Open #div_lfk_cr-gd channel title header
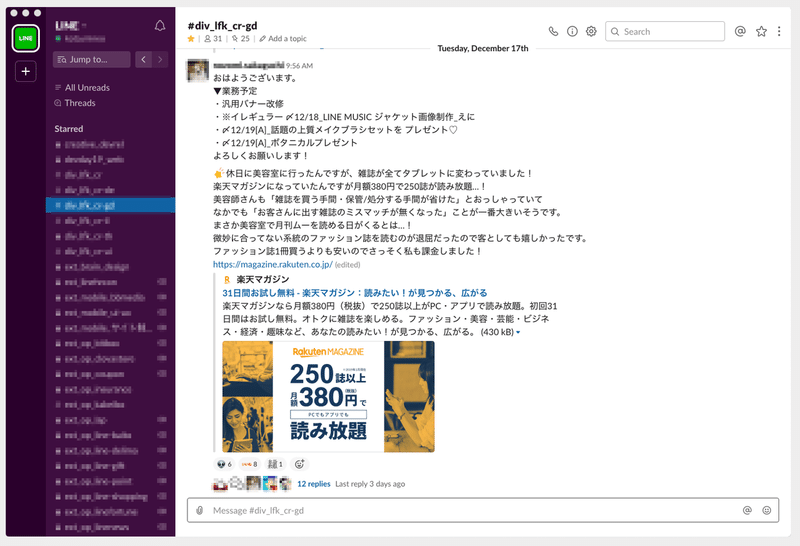Image resolution: width=800 pixels, height=546 pixels. [x=222, y=26]
